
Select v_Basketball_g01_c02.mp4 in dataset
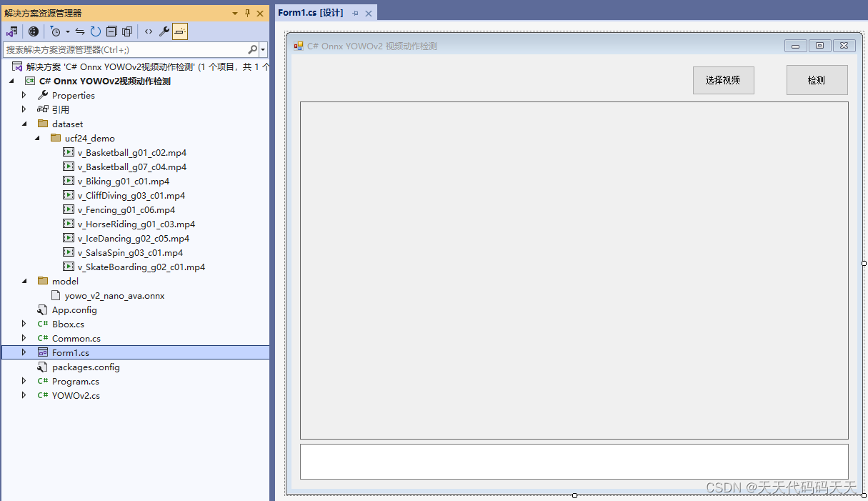click(131, 152)
